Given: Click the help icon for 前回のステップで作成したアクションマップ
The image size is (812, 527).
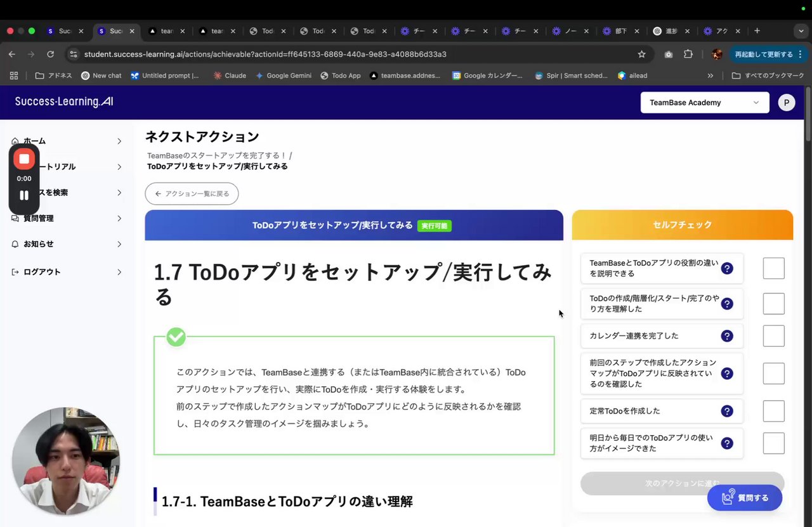Looking at the screenshot, I should tap(727, 374).
